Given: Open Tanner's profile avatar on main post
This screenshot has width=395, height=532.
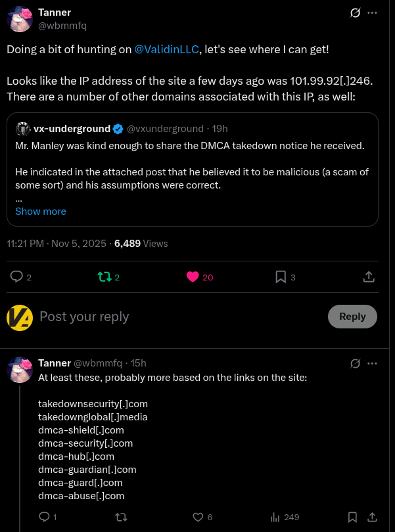Looking at the screenshot, I should pyautogui.click(x=20, y=19).
